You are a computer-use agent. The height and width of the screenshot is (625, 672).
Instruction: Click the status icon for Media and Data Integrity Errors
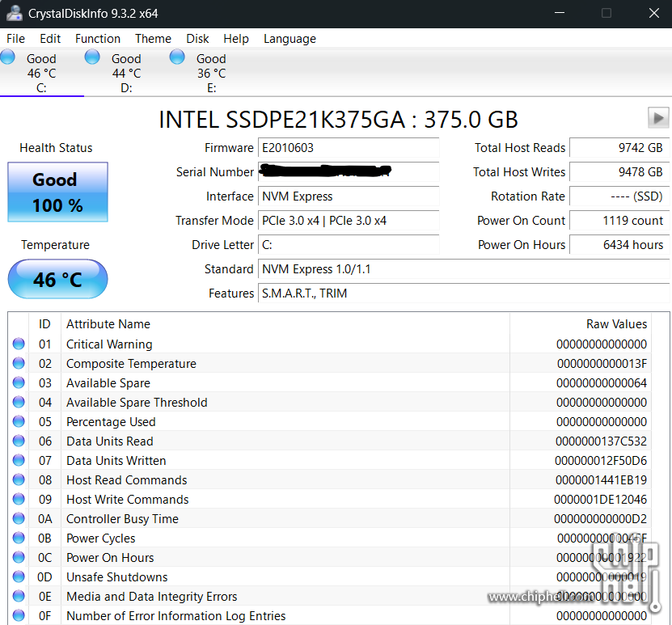click(x=19, y=596)
